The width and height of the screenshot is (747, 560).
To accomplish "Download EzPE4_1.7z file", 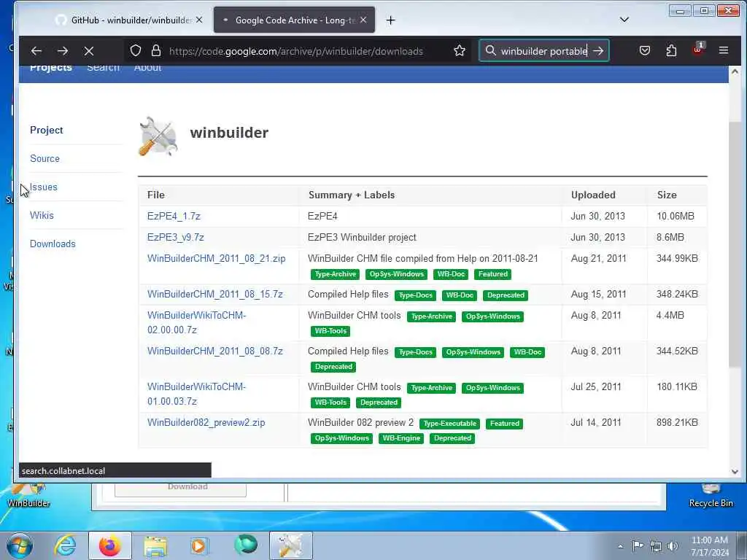I will click(x=174, y=216).
